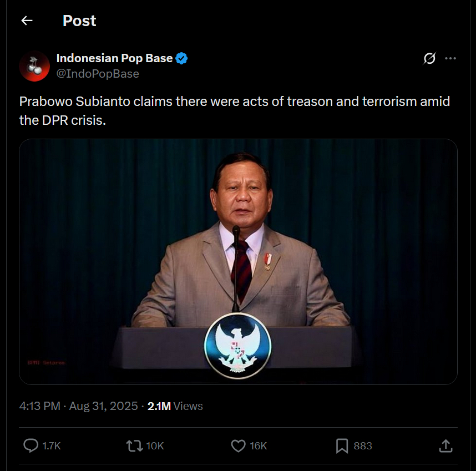476x471 pixels.
Task: Open the three-dot More options menu
Action: 450,58
